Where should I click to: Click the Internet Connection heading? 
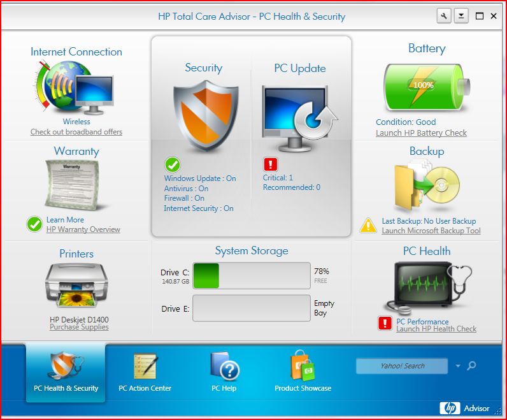tap(76, 52)
